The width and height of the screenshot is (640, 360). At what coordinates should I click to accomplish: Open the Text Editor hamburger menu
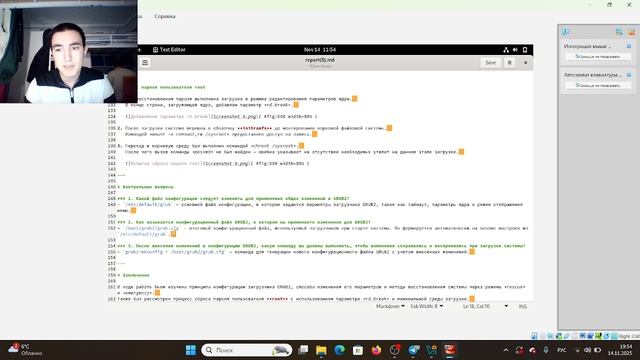tap(509, 62)
